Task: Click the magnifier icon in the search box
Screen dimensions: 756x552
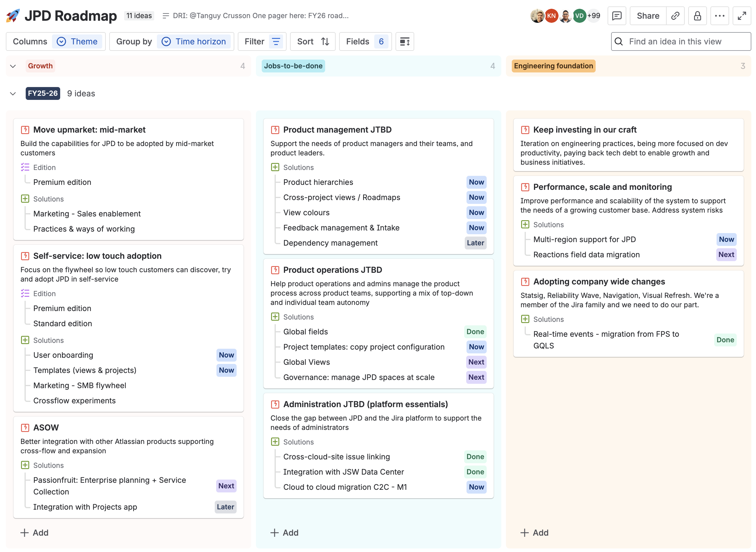Action: point(619,41)
